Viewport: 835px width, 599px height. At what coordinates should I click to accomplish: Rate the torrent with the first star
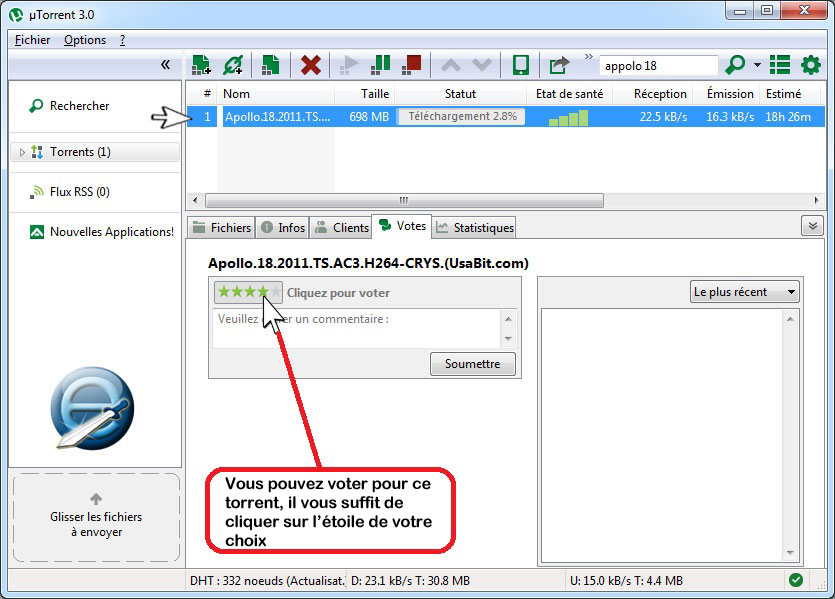point(224,292)
